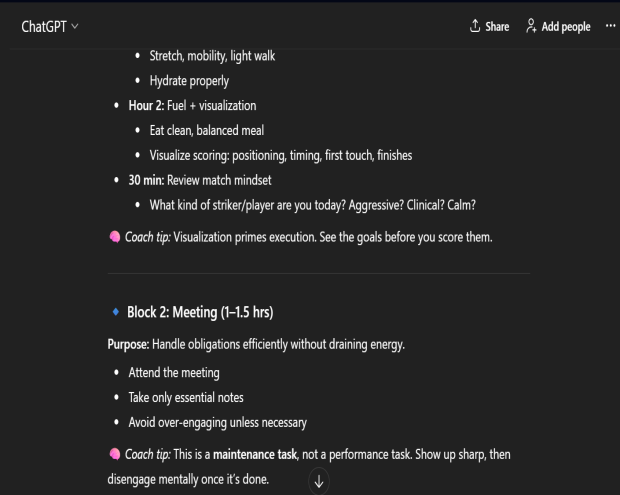Click the Add people text label
620x495 pixels.
(565, 27)
